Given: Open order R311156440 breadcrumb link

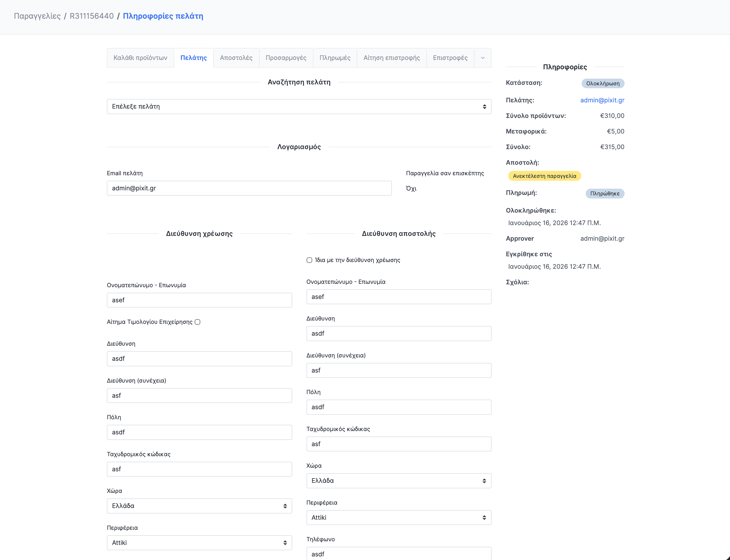Looking at the screenshot, I should click(92, 16).
